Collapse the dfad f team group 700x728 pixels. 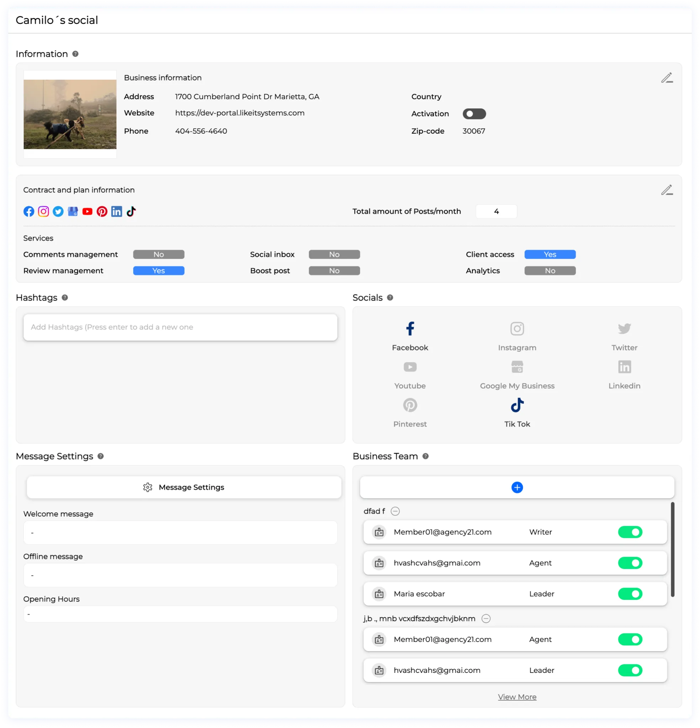point(395,511)
